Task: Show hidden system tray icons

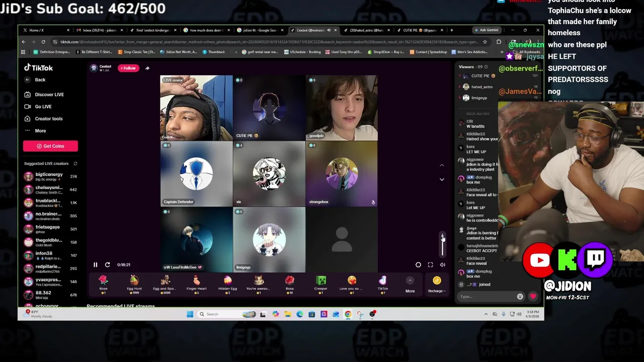Action: tap(486, 314)
